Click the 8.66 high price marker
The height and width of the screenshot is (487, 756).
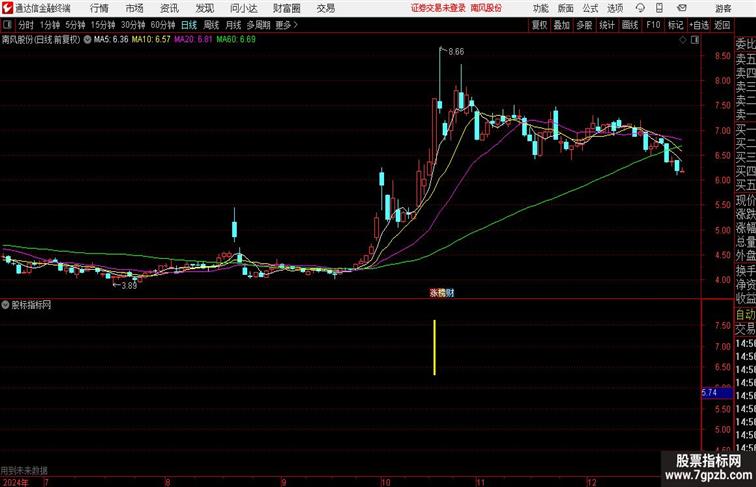456,52
